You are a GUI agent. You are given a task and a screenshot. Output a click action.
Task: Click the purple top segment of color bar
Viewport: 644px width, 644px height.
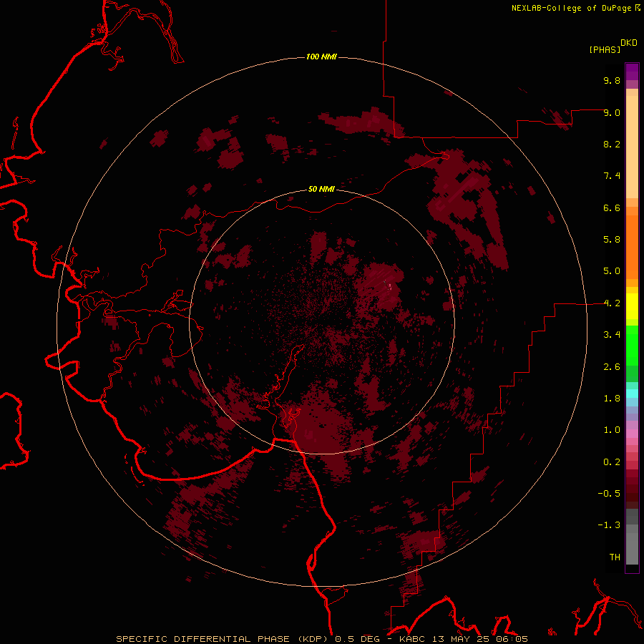pos(632,72)
